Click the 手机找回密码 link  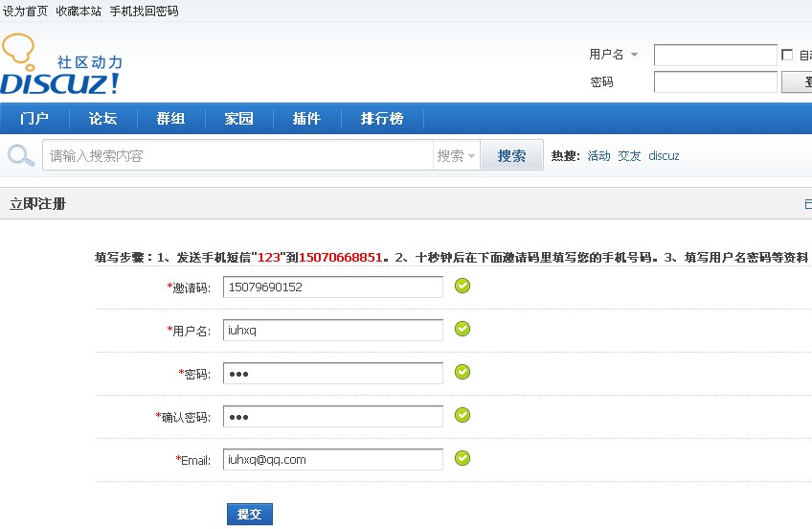point(144,11)
